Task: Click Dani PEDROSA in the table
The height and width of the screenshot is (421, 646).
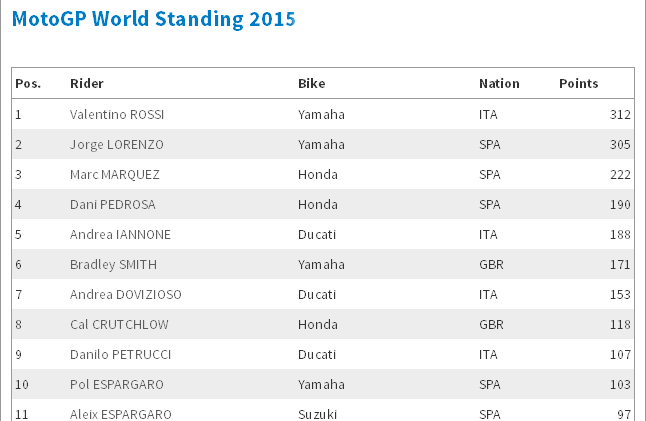Action: pyautogui.click(x=112, y=205)
